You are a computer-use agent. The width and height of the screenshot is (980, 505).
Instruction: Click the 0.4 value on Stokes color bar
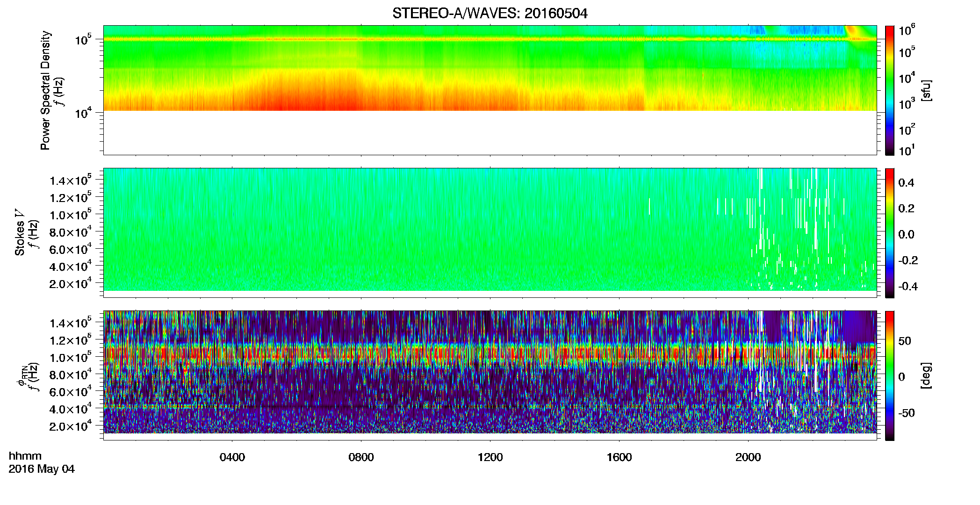click(x=906, y=183)
